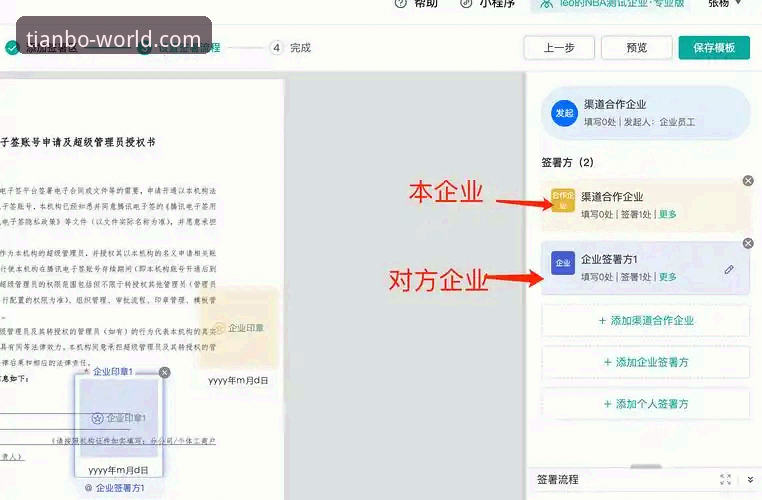Screen dimensions: 762x500
Task: Add a 渠道合作企业 signer
Action: (646, 321)
